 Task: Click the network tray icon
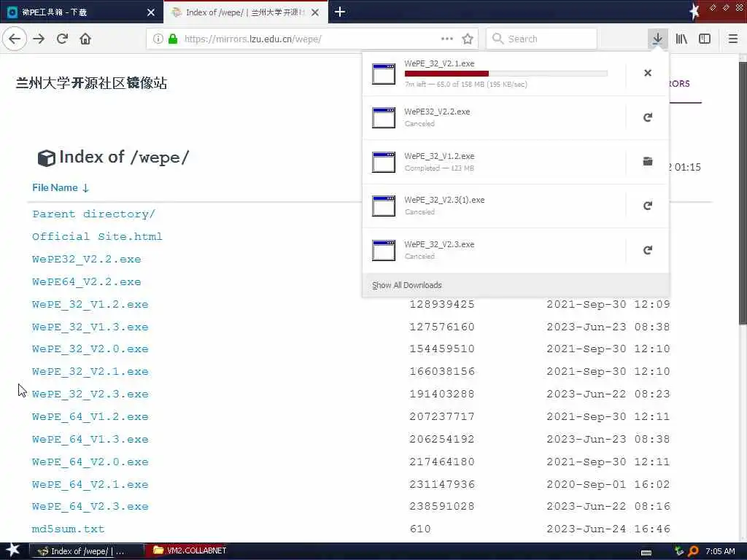[679, 551]
